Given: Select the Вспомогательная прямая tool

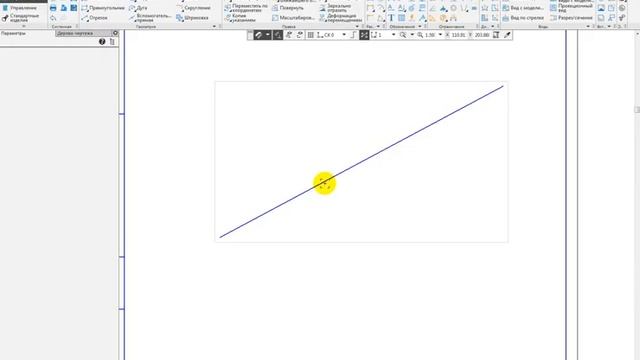Looking at the screenshot, I should tap(150, 18).
